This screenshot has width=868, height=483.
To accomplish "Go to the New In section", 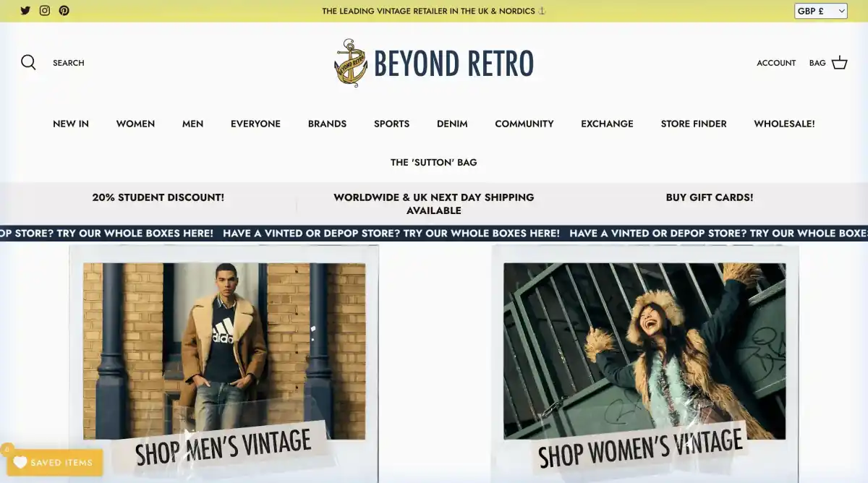I will pos(71,124).
